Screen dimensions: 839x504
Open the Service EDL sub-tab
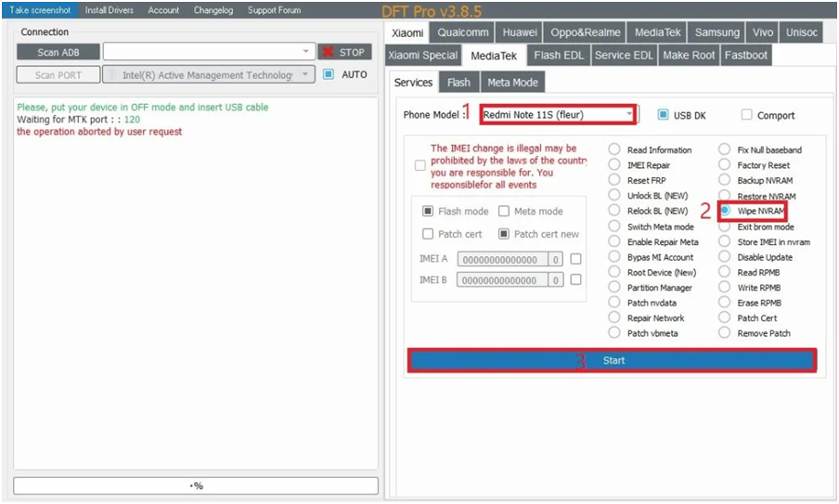624,55
